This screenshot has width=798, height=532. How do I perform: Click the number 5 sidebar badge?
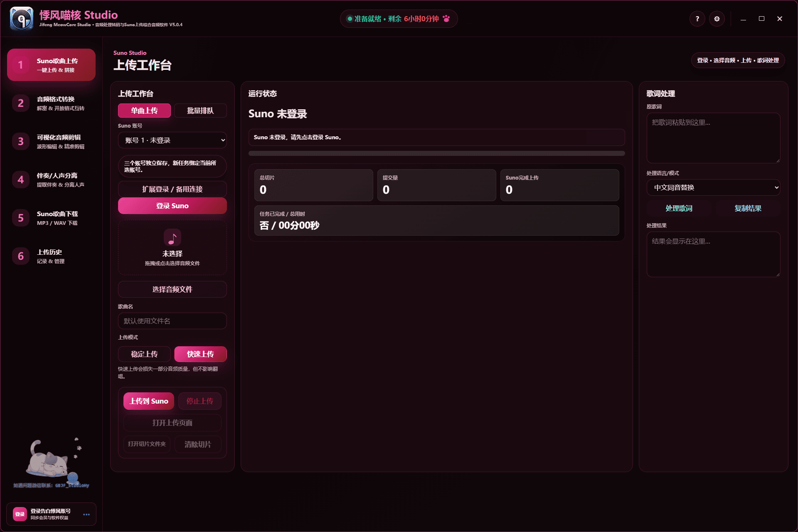coord(20,218)
